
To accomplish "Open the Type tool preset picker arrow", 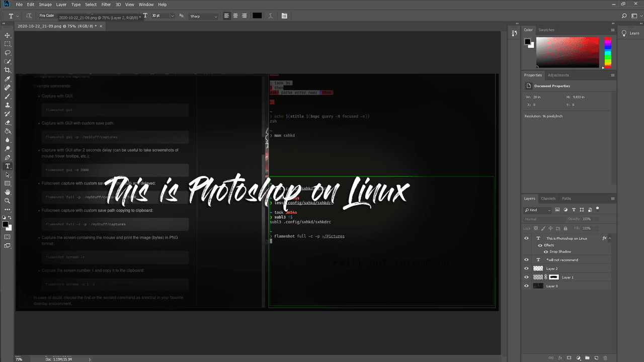I will [18, 16].
